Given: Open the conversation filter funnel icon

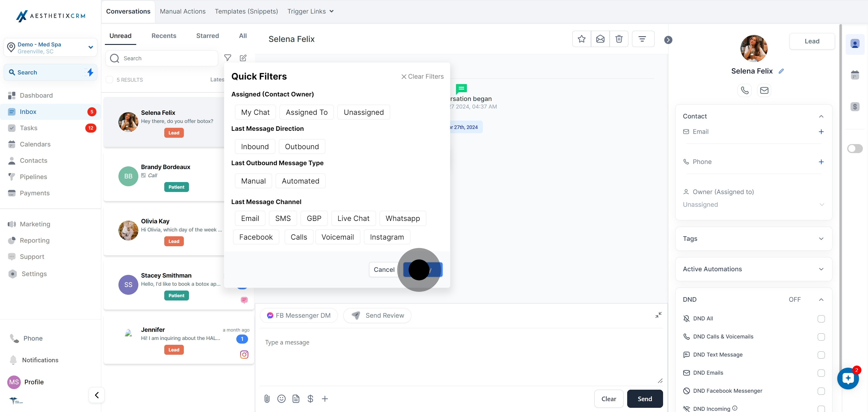Looking at the screenshot, I should 228,58.
